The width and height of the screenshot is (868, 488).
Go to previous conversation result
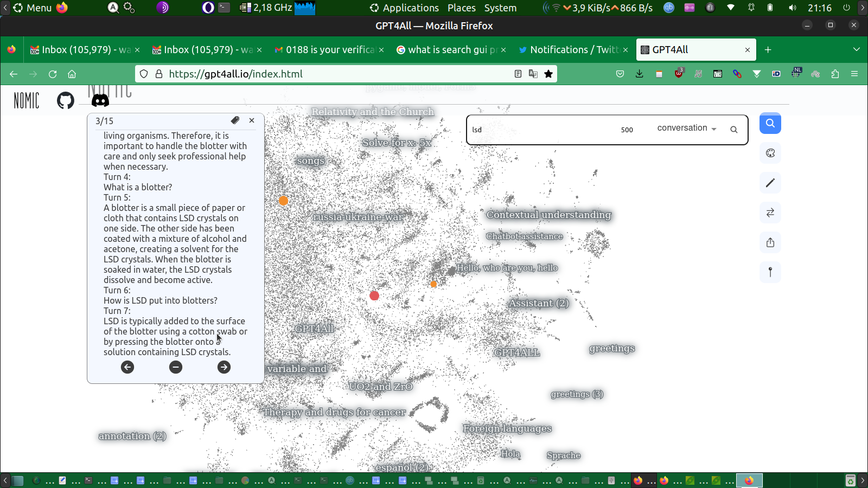click(127, 367)
